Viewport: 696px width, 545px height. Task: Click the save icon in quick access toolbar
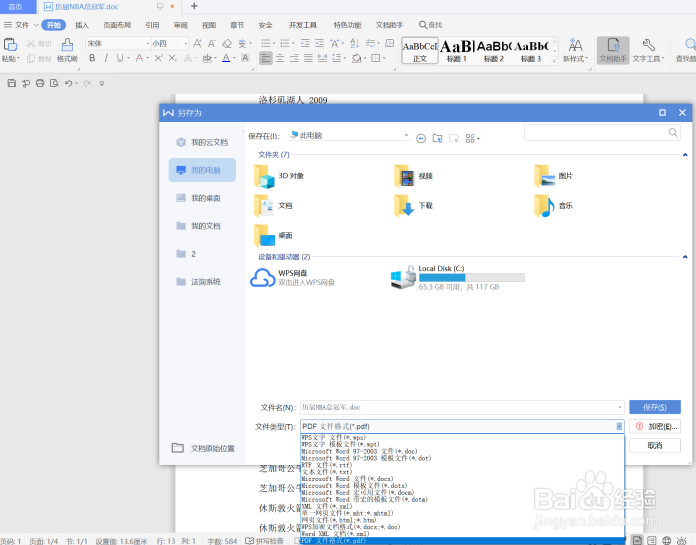(12, 83)
